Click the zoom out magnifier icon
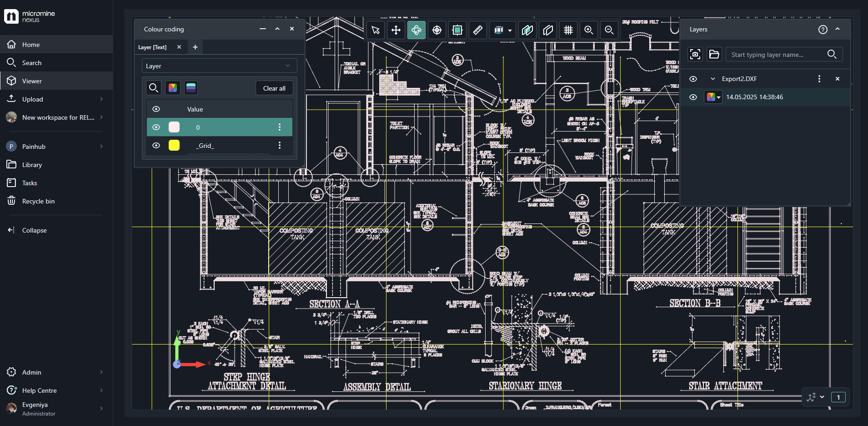The image size is (868, 426). coord(609,30)
